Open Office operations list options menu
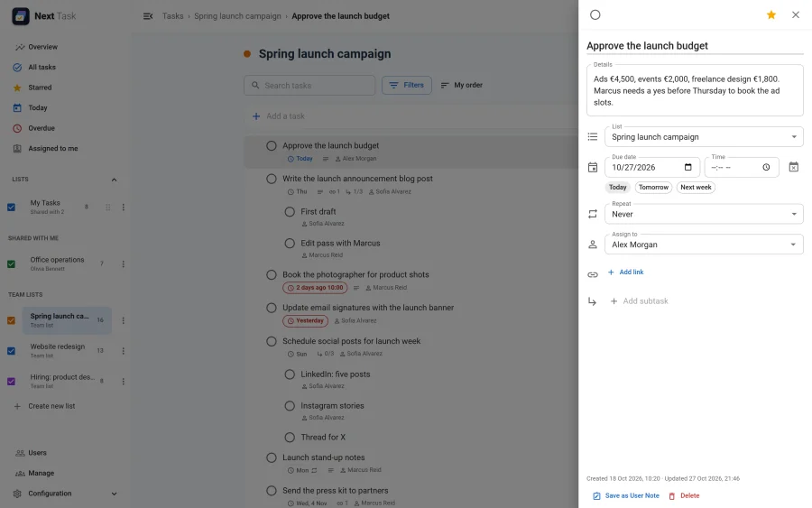812x508 pixels. coord(124,264)
